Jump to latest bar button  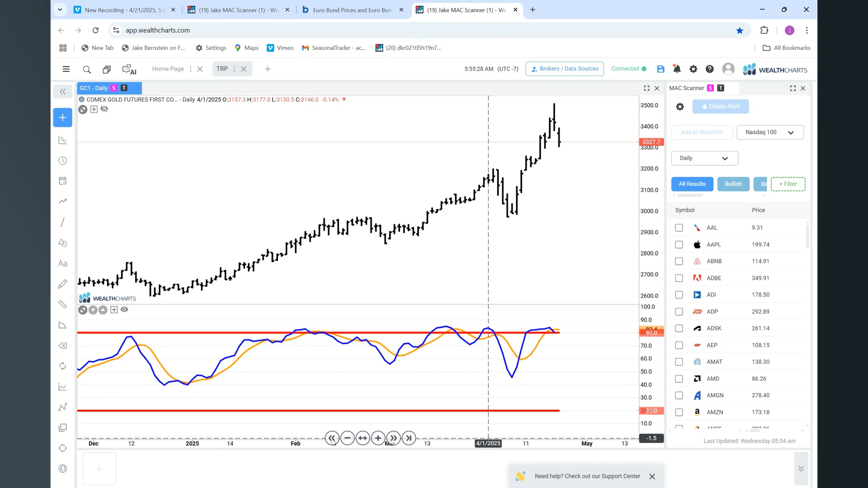(409, 438)
